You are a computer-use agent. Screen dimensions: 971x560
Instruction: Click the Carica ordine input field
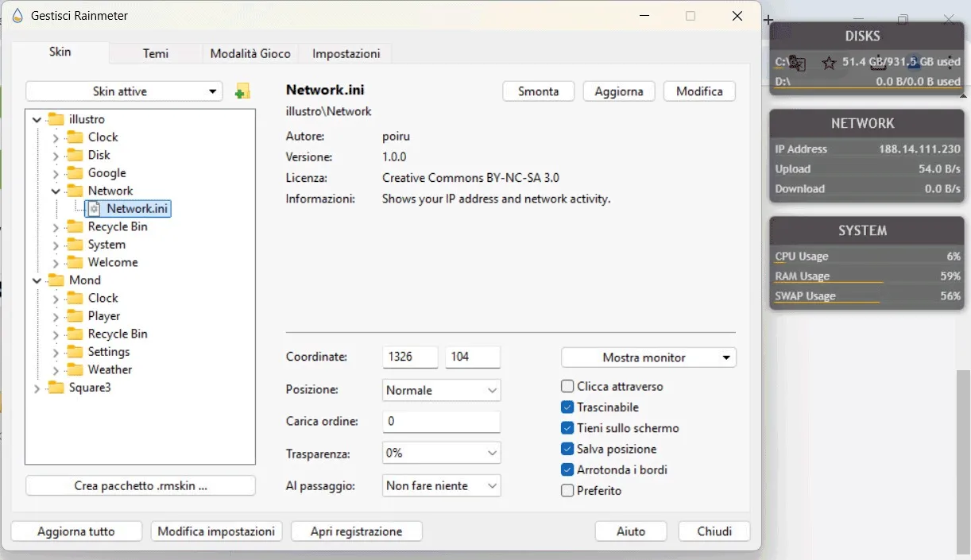pos(441,422)
